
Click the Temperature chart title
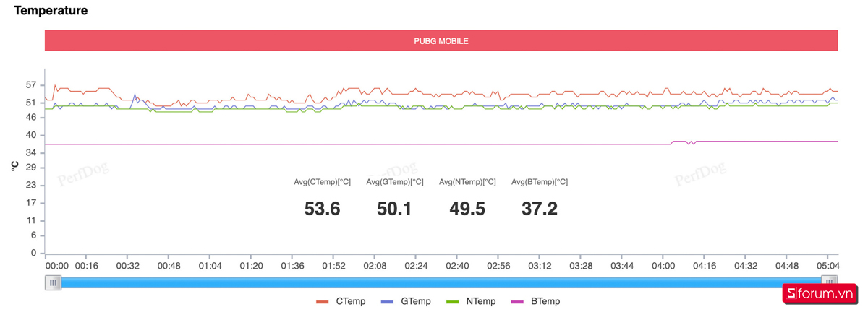tap(51, 11)
